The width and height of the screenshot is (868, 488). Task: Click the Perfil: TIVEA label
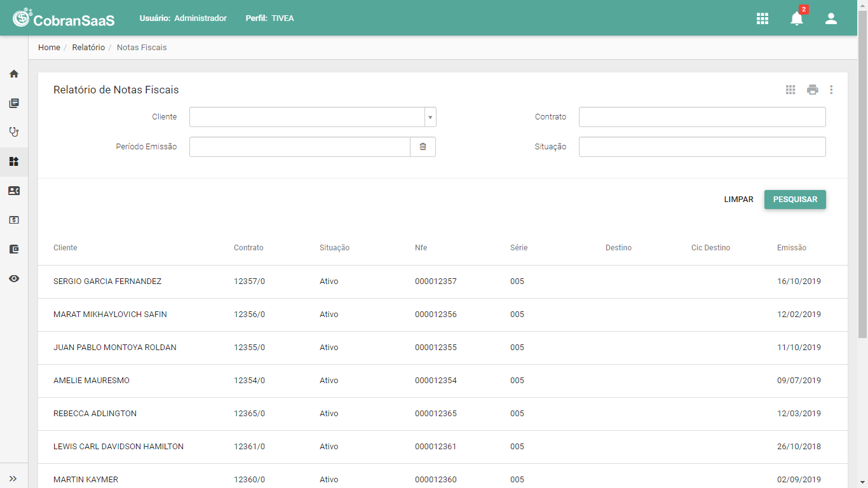point(269,18)
